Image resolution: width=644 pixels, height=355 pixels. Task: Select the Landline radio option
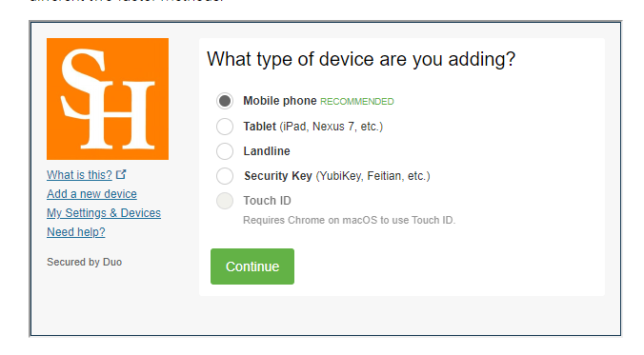point(225,151)
